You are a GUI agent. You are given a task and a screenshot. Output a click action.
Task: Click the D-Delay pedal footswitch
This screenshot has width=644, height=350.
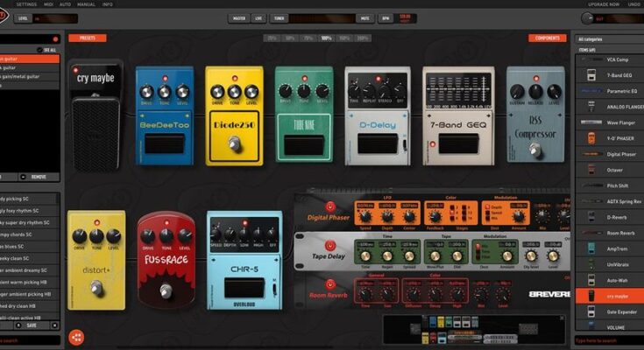378,143
